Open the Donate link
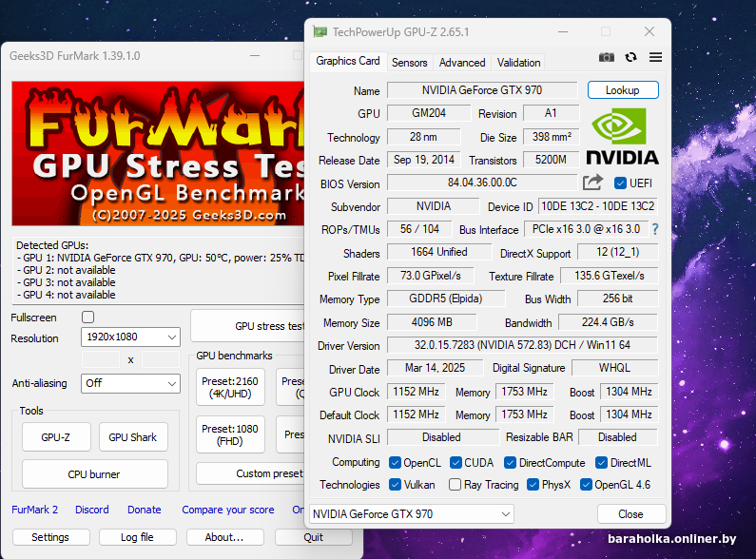 click(145, 510)
